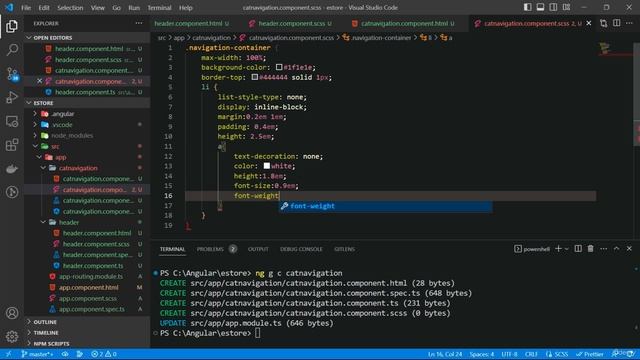Open terminal panel more actions ellipsis
Screen dimensions: 640x360
tap(604, 249)
